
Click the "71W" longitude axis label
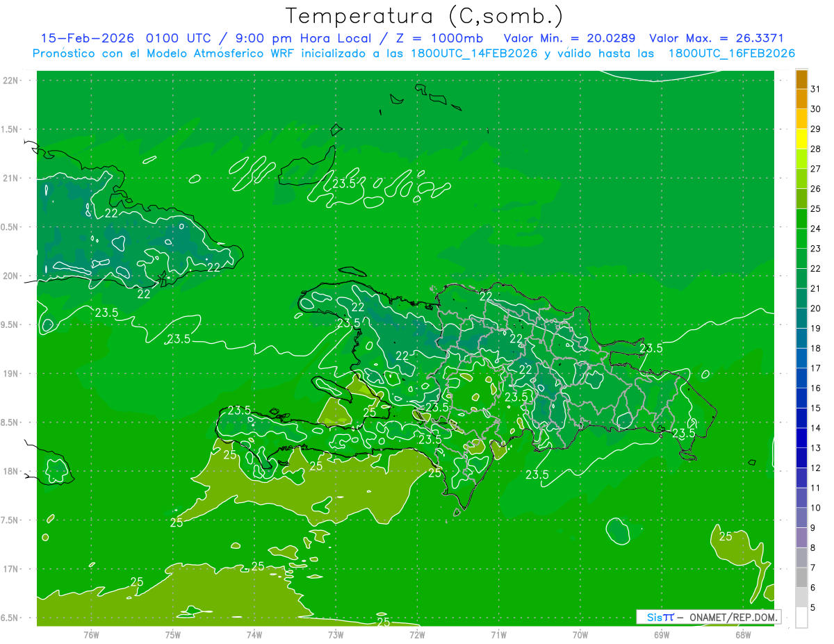[498, 634]
